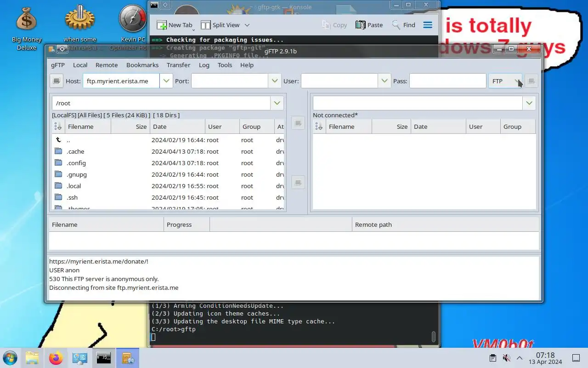Screen dimensions: 588x368
Task: Click the .gnupg folder icon
Action: click(58, 174)
